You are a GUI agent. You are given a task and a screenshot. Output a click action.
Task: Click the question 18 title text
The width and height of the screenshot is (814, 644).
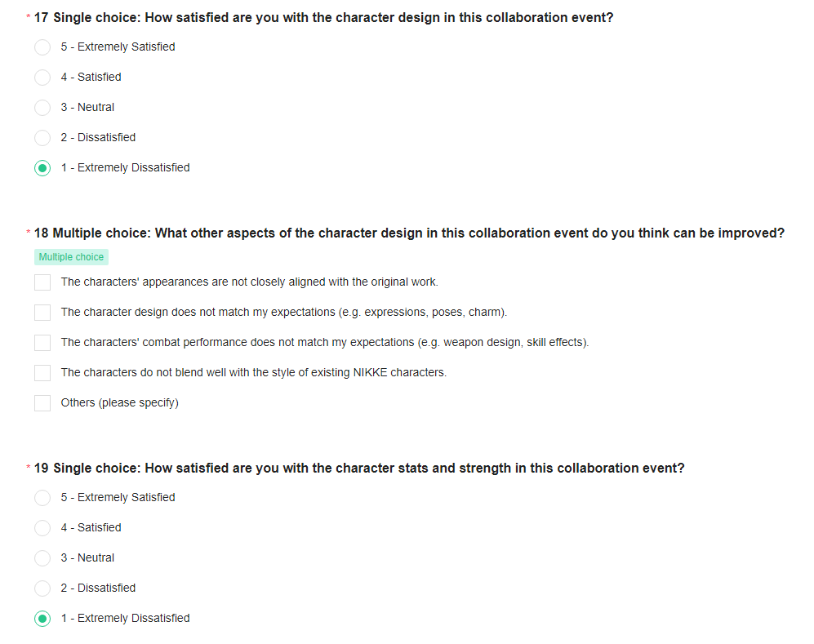(x=409, y=233)
